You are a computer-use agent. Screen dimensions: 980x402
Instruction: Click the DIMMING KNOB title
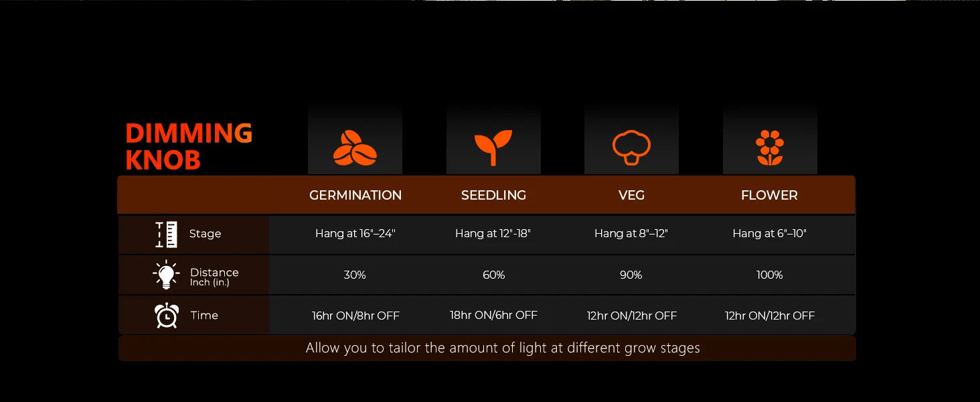point(189,147)
